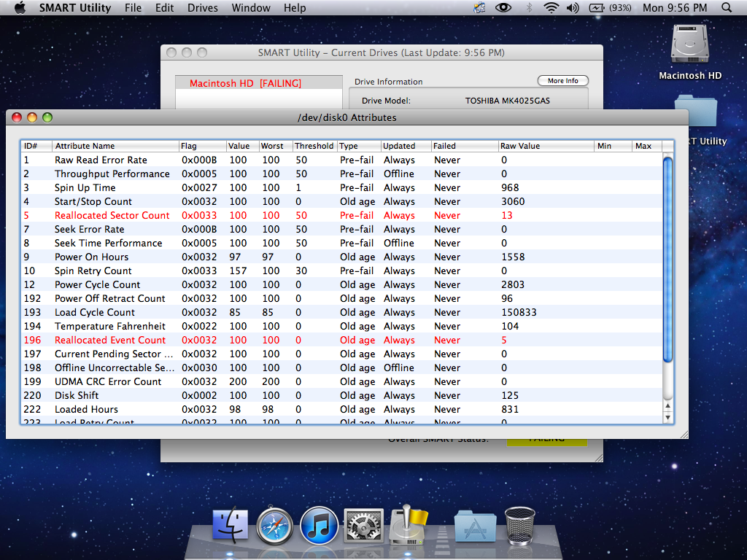Open the Edit menu
This screenshot has width=747, height=560.
[164, 7]
